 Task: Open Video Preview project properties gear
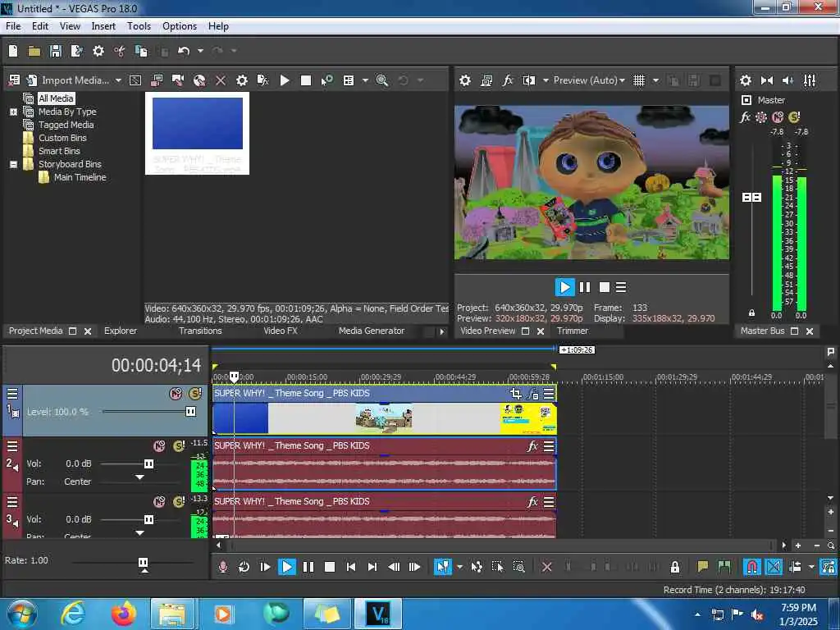tap(465, 80)
